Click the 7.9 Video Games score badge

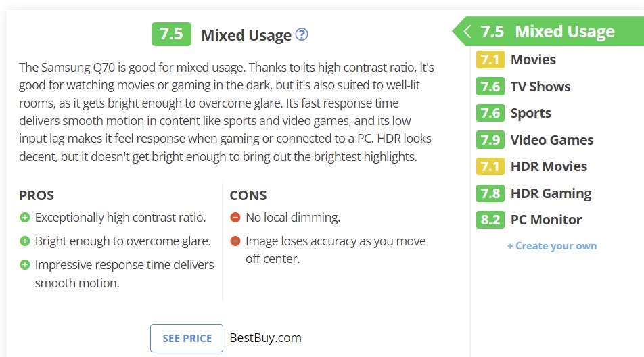[x=490, y=140]
